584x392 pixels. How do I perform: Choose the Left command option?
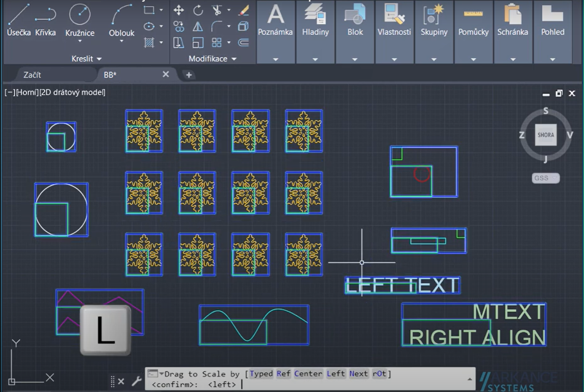click(x=336, y=373)
